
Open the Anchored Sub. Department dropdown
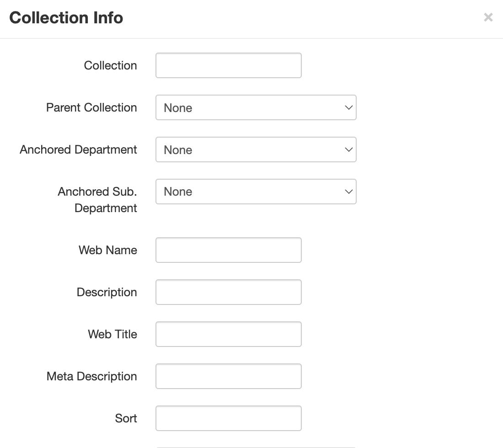point(256,192)
